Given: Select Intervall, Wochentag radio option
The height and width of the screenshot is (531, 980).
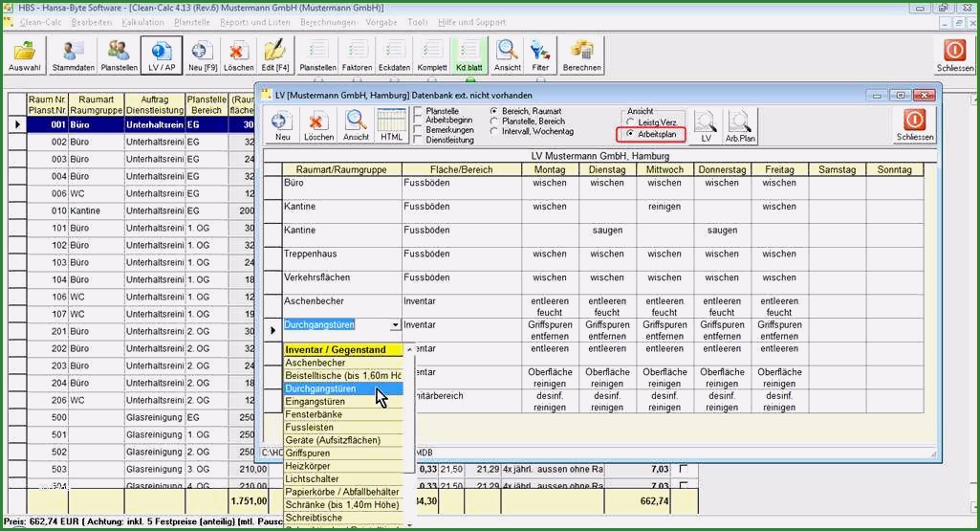Looking at the screenshot, I should tap(494, 132).
